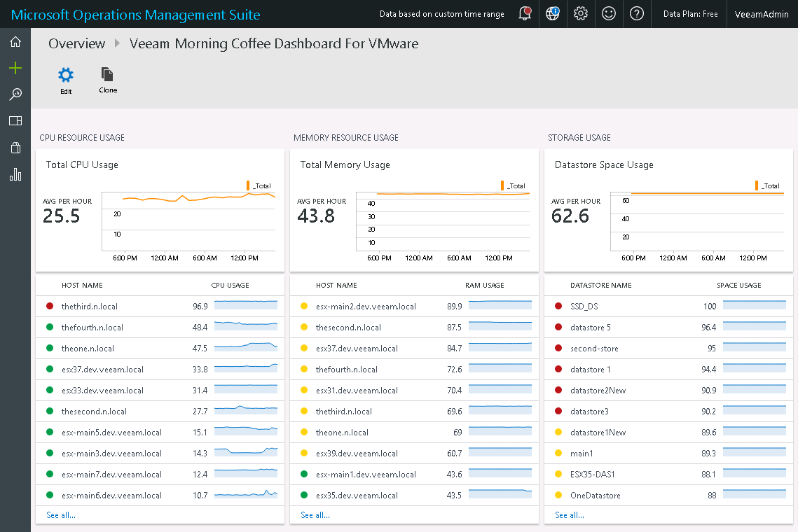Select thethird.n.local in CPU usage list
This screenshot has width=798, height=532.
(x=160, y=306)
